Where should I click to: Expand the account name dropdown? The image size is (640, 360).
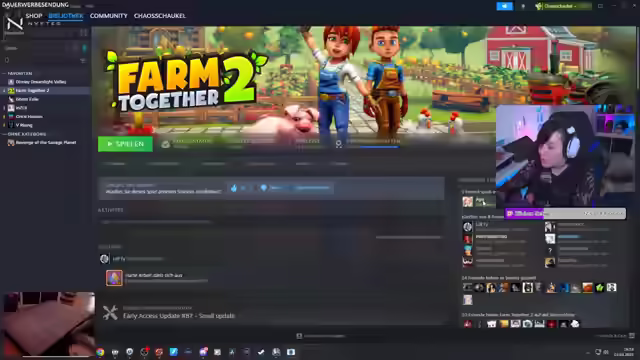563,6
